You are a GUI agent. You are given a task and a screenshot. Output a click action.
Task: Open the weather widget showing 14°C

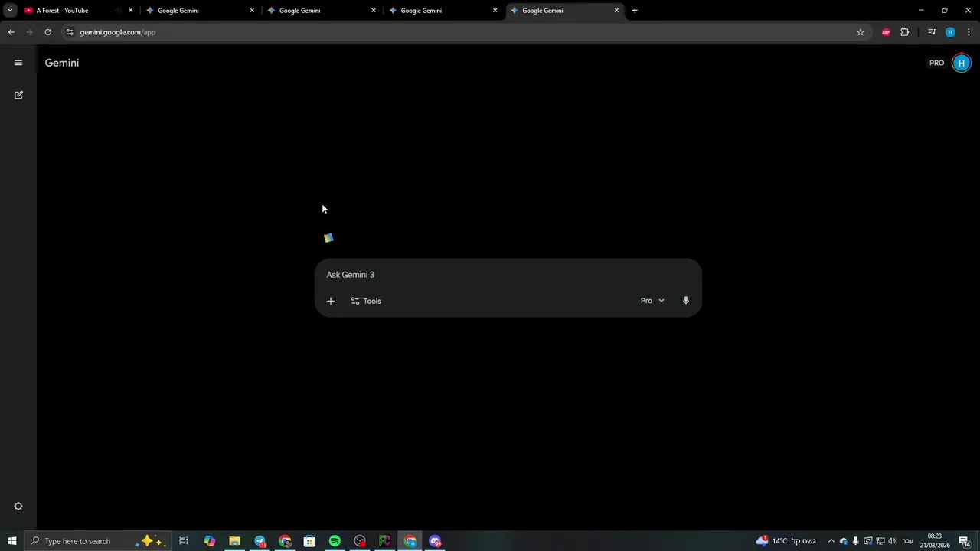pyautogui.click(x=786, y=541)
